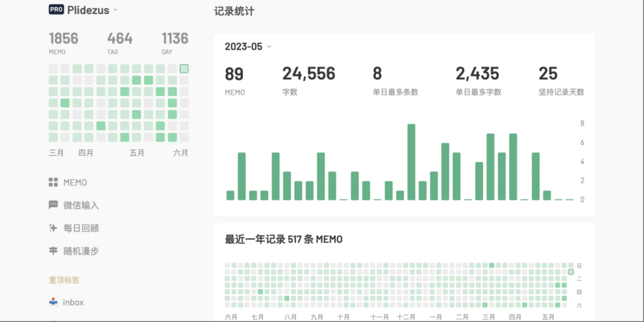644x322 pixels.
Task: Open the 2023-05 month selector
Action: 244,47
